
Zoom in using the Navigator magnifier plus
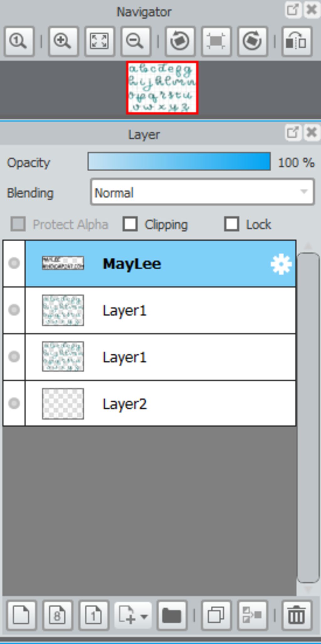(x=63, y=41)
